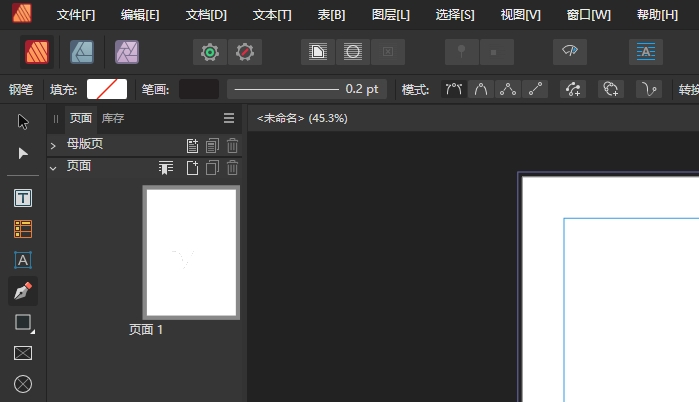This screenshot has height=402, width=699.
Task: Click the small square toolbar icon next to pin
Action: (497, 52)
